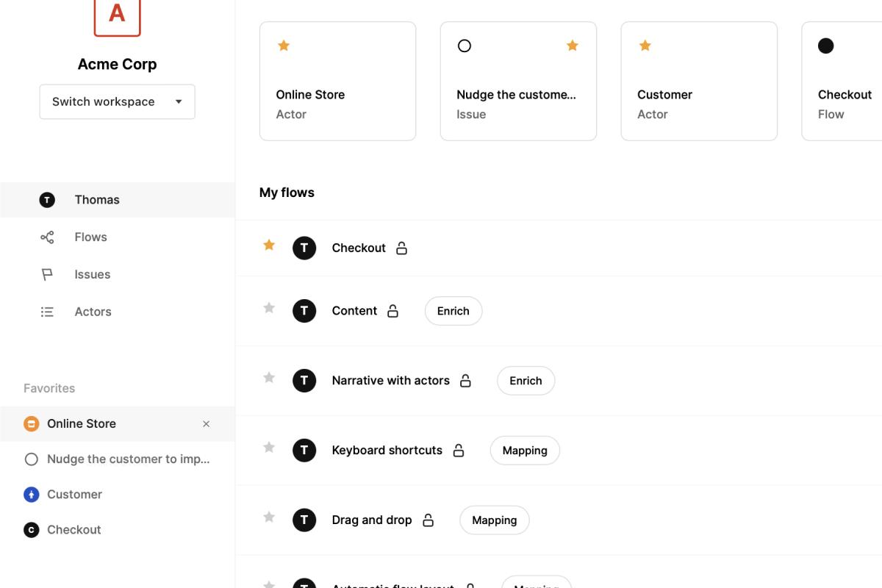Open the Narrative with actors flow
Screen dimensions: 882x588
(x=390, y=381)
